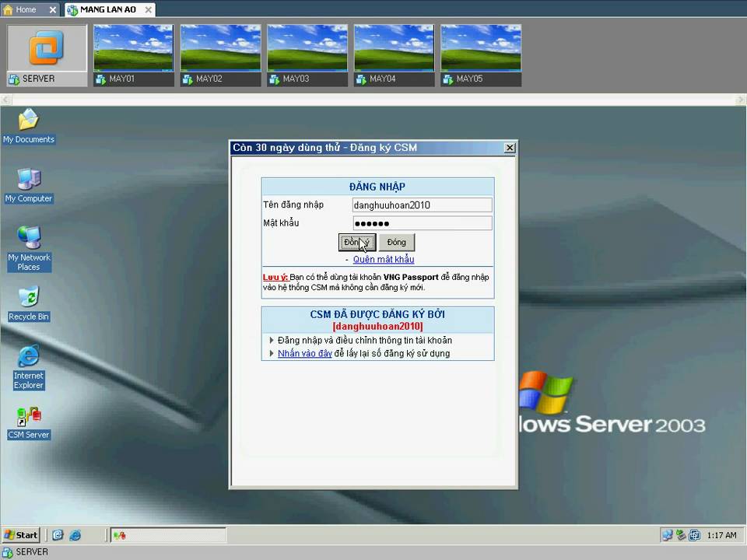Click the CSM server tray icon
This screenshot has height=560, width=747.
click(x=682, y=535)
